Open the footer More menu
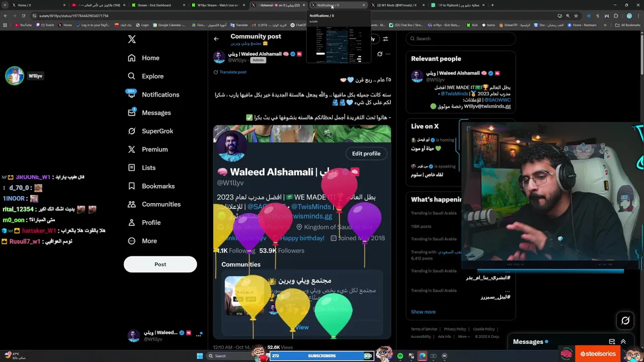 464,336
